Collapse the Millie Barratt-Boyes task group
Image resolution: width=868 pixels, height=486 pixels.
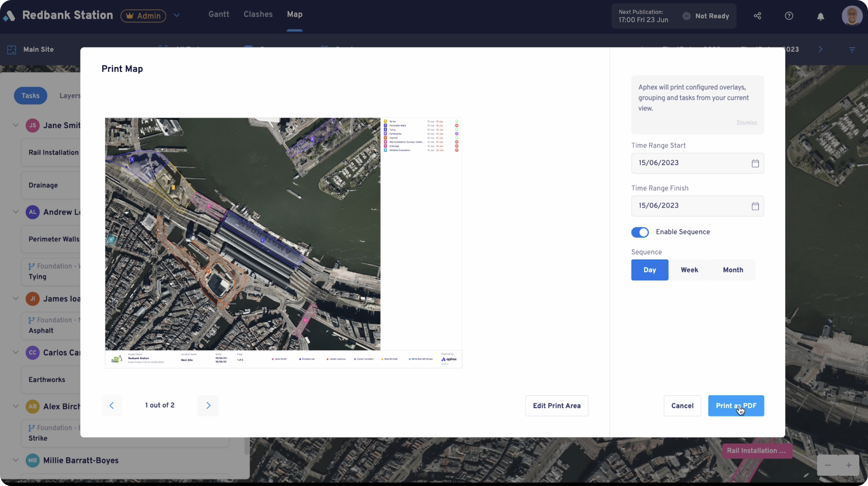click(x=15, y=460)
